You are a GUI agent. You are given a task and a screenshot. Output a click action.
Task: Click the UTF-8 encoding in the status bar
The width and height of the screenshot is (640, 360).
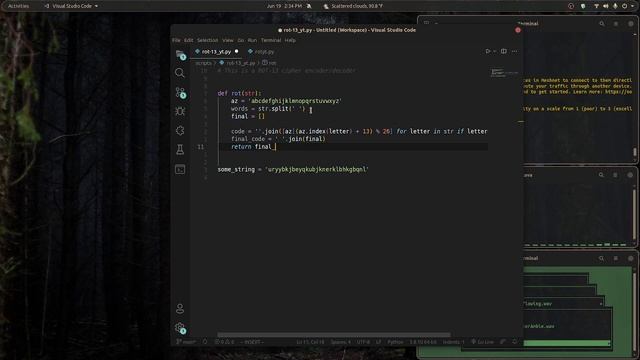pyautogui.click(x=363, y=342)
